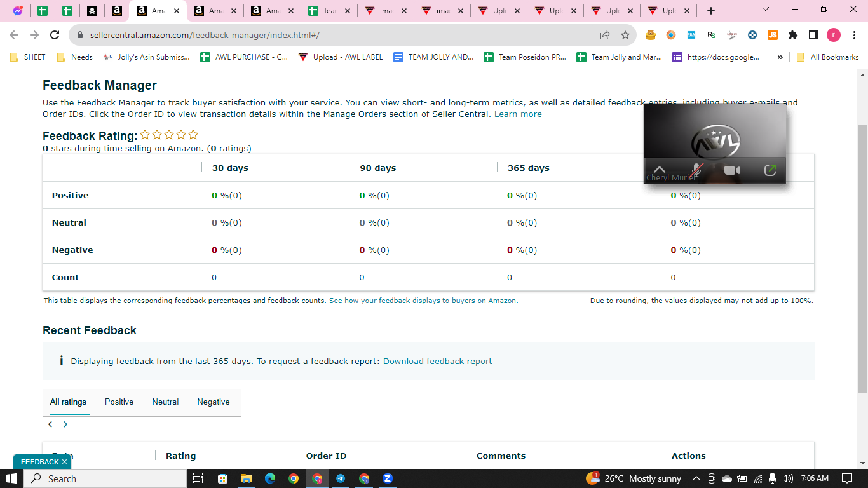Bookmark this page with the star icon
868x488 pixels.
click(625, 36)
